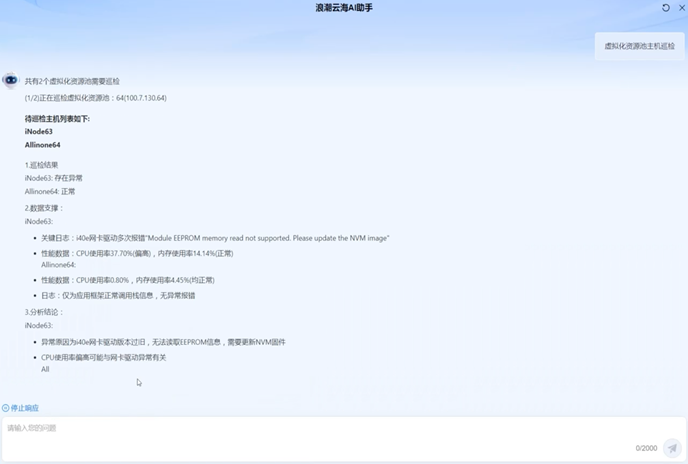Image resolution: width=688 pixels, height=464 pixels.
Task: Click the 虚拟化资源池主机巡检 message bubble
Action: (639, 46)
